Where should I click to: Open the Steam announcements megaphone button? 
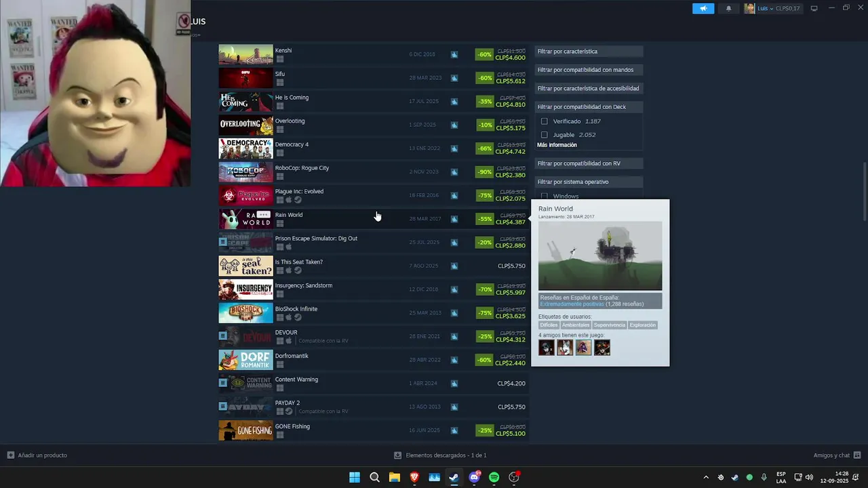pos(703,8)
